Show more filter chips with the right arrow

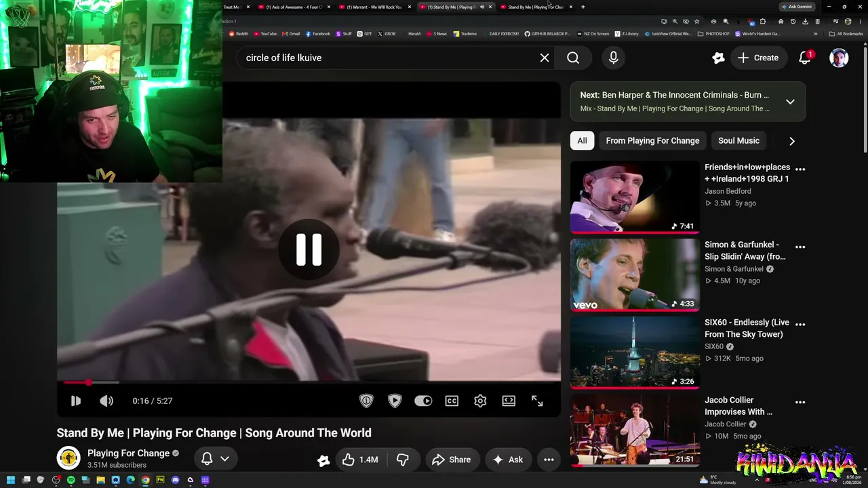click(x=791, y=141)
